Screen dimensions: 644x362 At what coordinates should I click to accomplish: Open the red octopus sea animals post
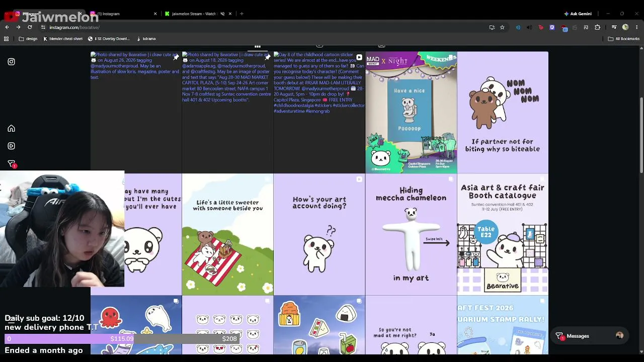click(136, 325)
